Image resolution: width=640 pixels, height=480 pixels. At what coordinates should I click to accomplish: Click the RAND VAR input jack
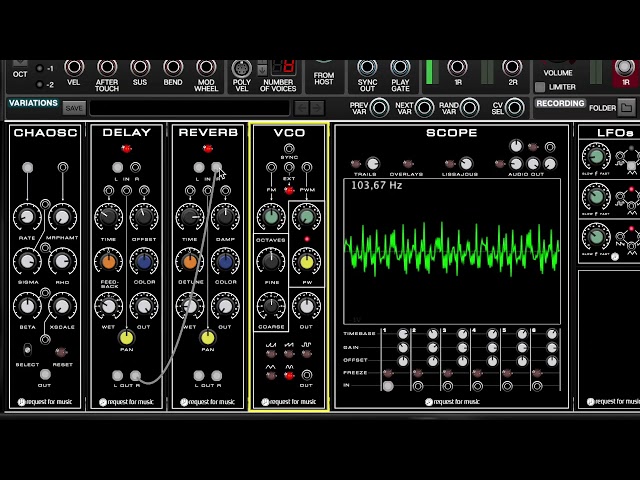[470, 108]
